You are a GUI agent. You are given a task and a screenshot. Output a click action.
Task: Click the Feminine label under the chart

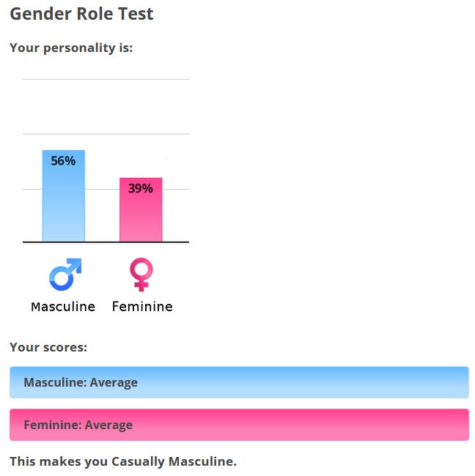(x=142, y=307)
